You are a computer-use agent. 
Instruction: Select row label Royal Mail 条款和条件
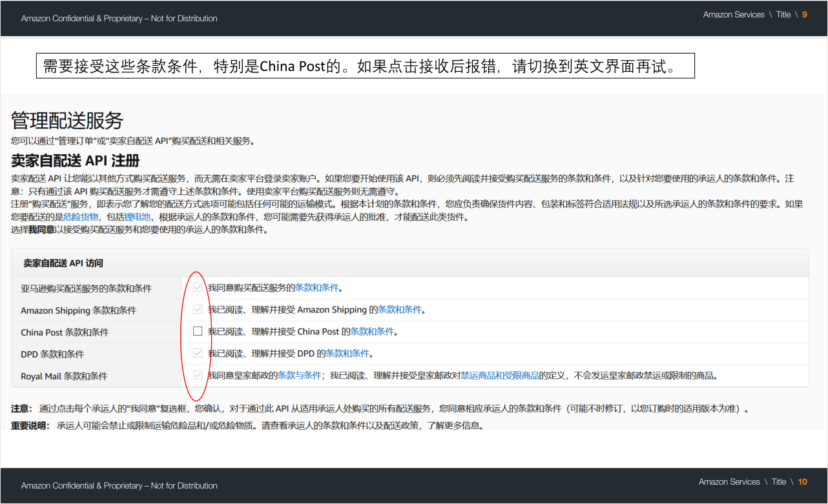click(x=64, y=376)
